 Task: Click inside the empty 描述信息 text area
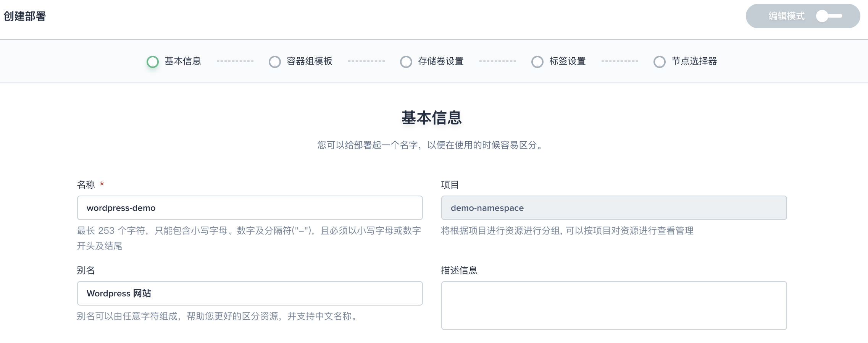pos(614,306)
